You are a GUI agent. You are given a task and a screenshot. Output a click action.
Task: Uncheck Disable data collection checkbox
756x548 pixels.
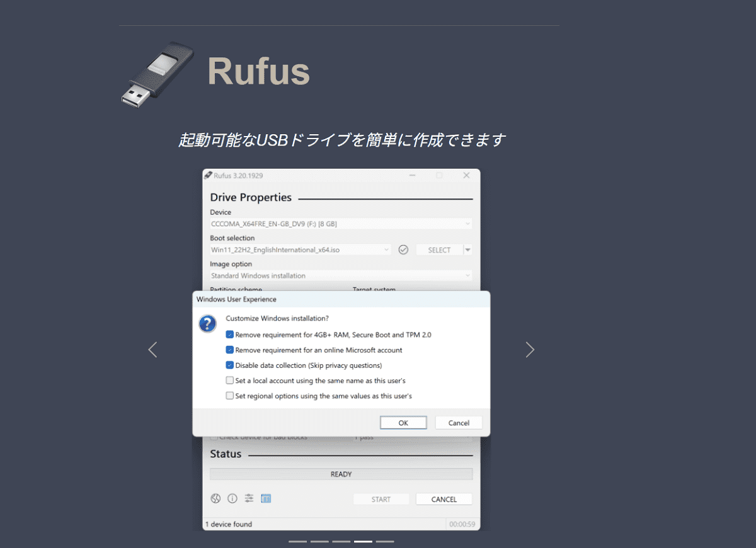coord(230,365)
